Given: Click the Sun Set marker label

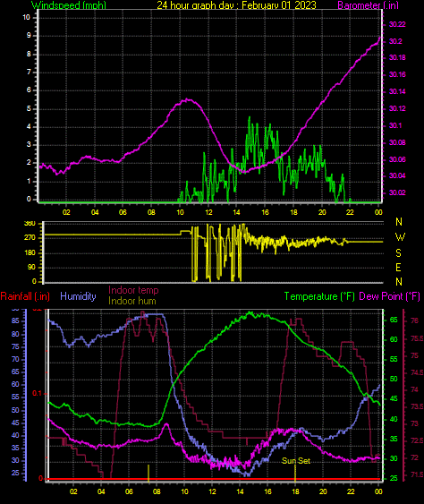Looking at the screenshot, I should click(296, 461).
